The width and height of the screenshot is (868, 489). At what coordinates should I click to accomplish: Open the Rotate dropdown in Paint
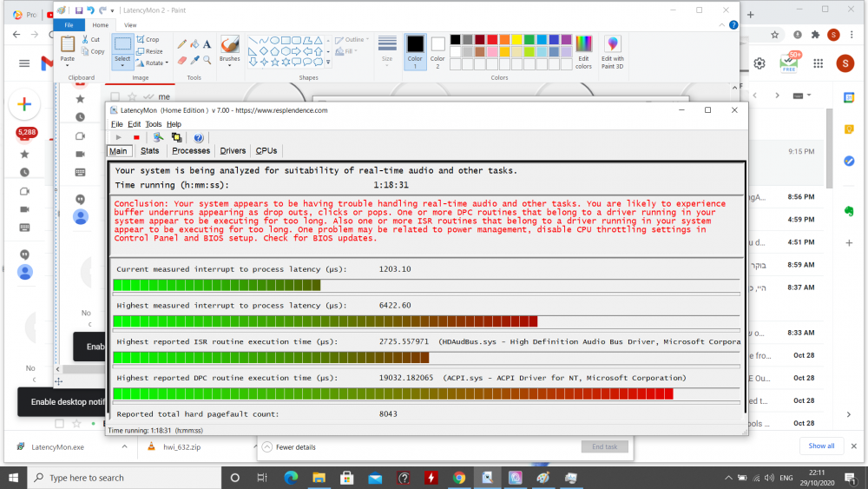tap(152, 63)
